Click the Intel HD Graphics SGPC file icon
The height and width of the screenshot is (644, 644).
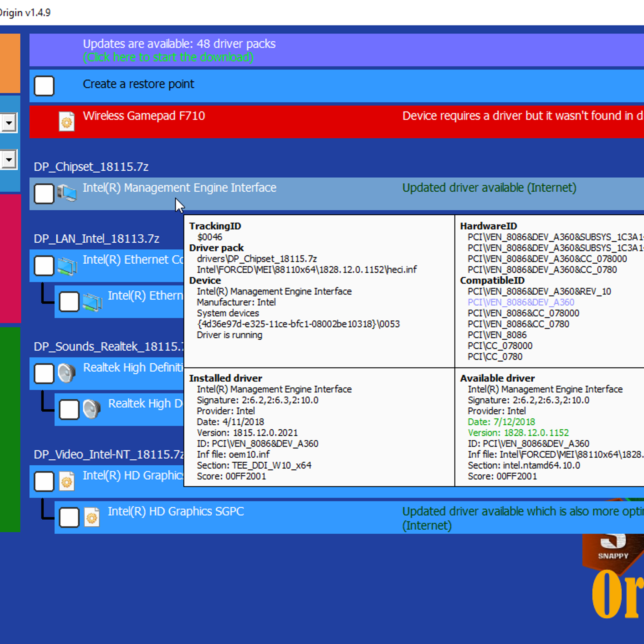click(x=92, y=517)
